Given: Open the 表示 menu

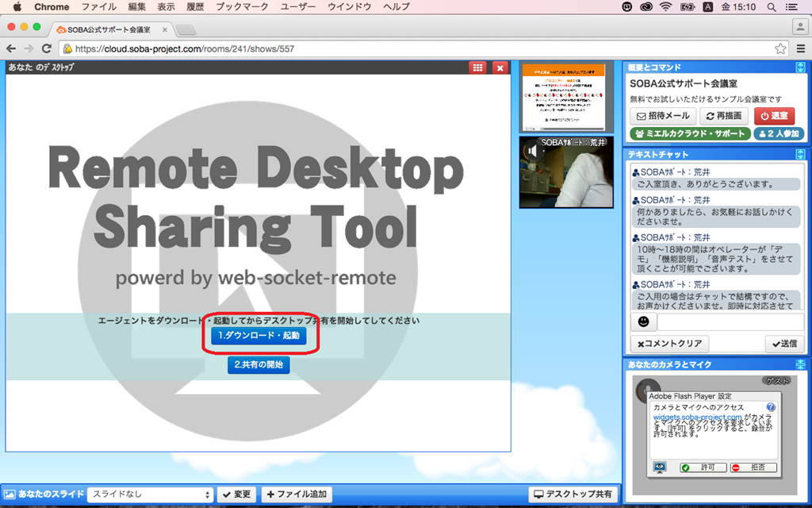Looking at the screenshot, I should pos(166,6).
